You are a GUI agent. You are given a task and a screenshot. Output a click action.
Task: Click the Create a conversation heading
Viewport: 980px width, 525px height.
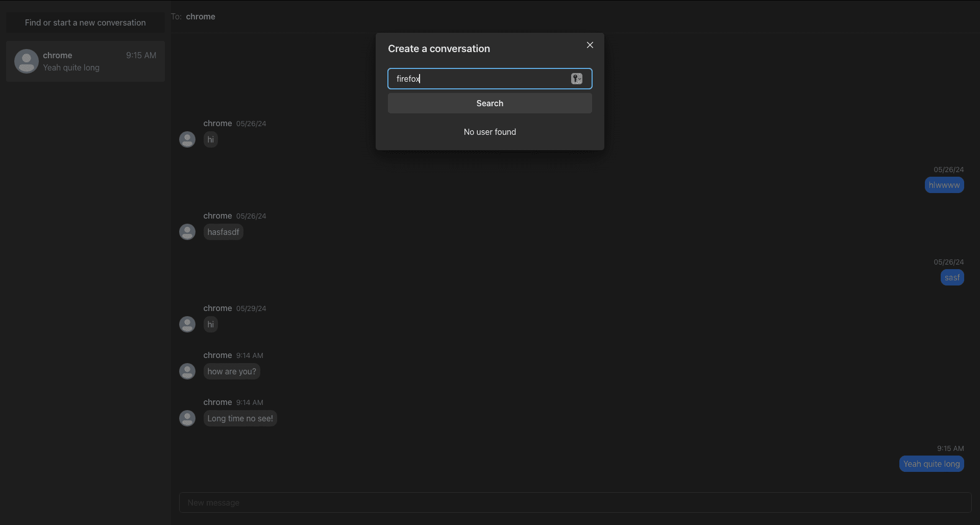[x=439, y=49]
